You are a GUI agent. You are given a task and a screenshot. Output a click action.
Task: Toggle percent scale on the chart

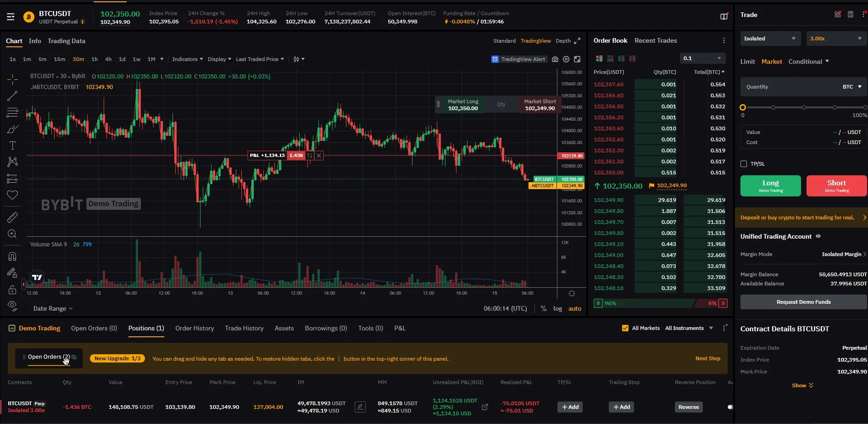[x=544, y=309]
